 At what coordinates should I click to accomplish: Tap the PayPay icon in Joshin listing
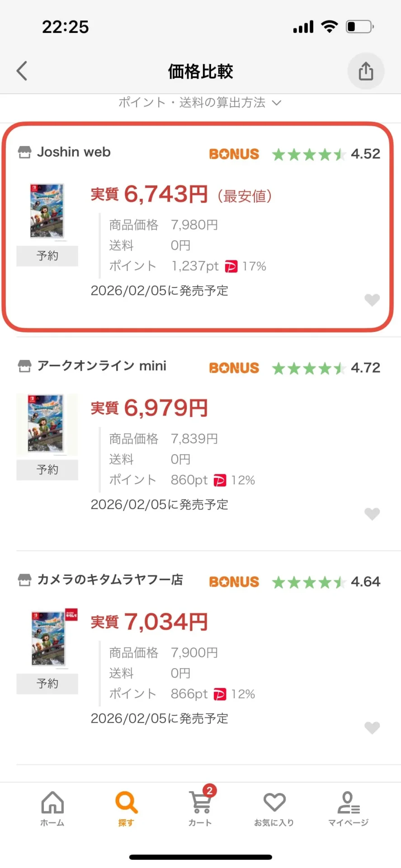231,266
